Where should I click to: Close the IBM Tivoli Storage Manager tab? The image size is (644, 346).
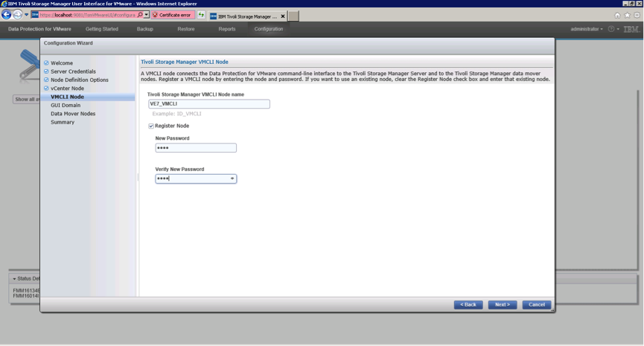(x=283, y=16)
